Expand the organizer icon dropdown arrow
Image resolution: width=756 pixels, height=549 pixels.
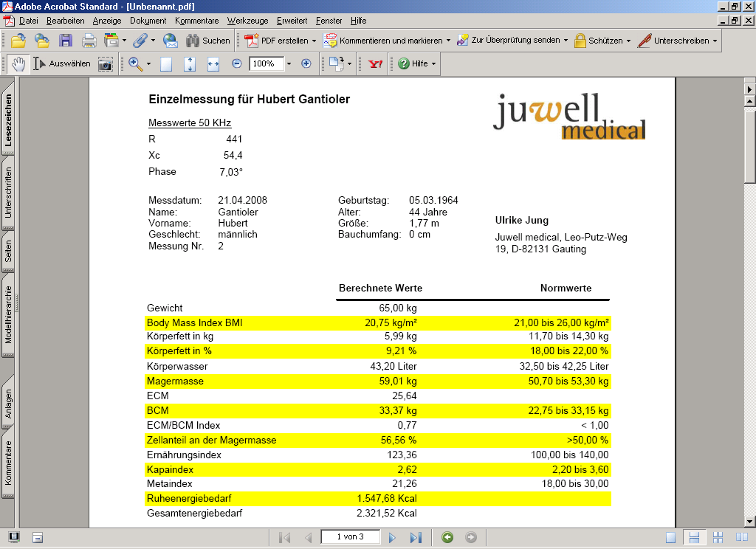(124, 41)
